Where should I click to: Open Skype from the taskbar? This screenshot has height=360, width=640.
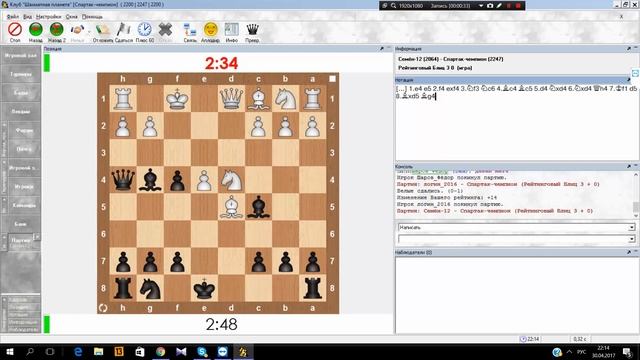coord(202,352)
